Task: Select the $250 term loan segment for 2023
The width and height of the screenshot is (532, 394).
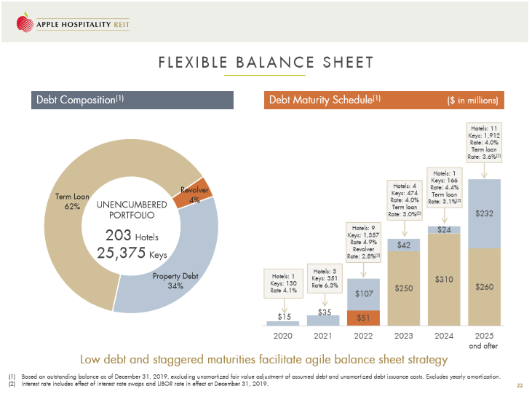Action: click(x=403, y=288)
